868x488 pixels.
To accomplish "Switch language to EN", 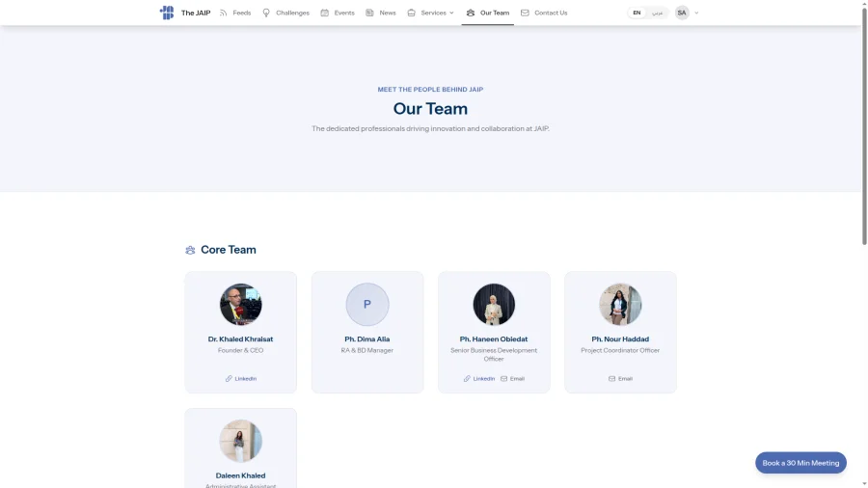I will 637,13.
